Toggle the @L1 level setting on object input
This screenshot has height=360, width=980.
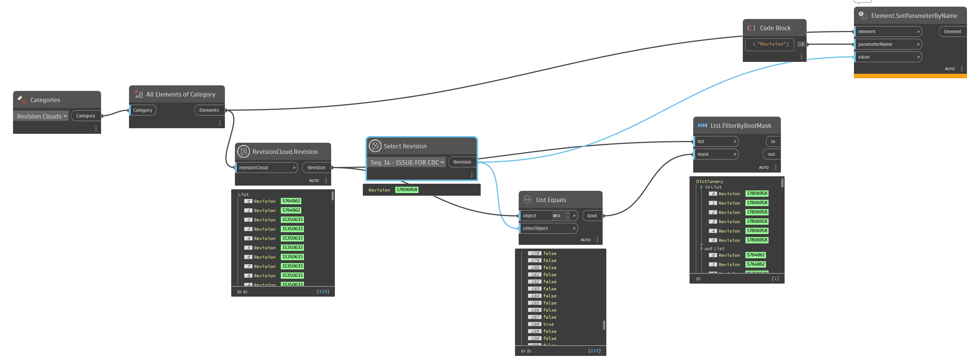coord(556,215)
